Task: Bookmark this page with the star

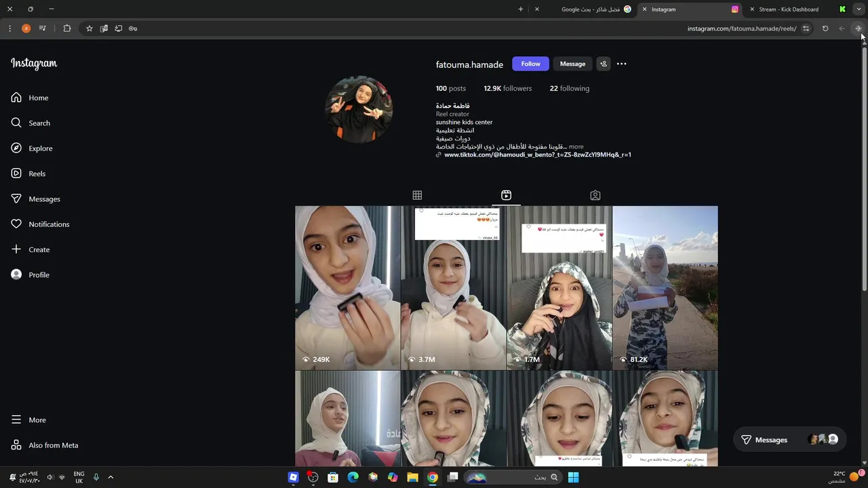Action: click(x=89, y=28)
